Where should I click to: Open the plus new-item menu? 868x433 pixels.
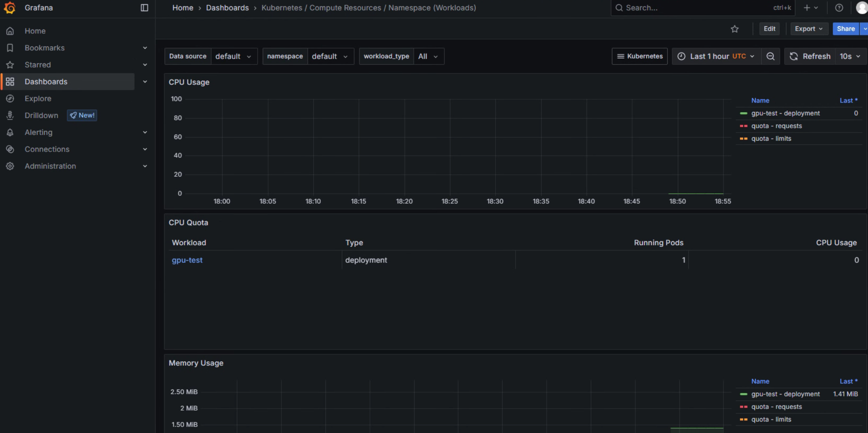click(810, 8)
